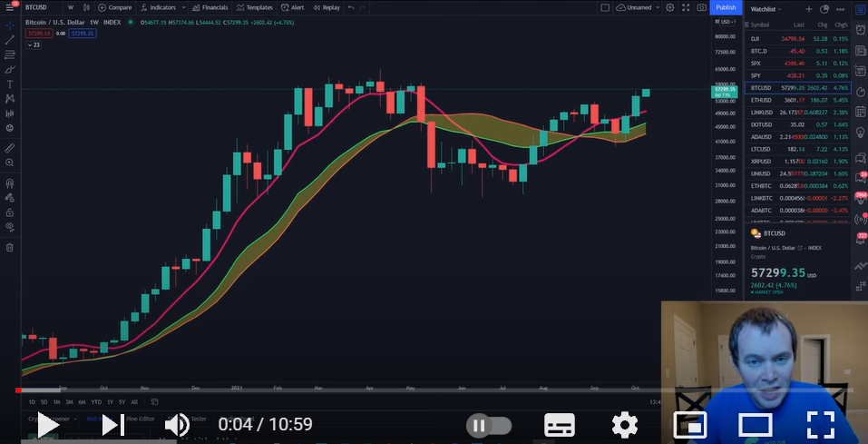Open video player settings gear

click(x=624, y=425)
